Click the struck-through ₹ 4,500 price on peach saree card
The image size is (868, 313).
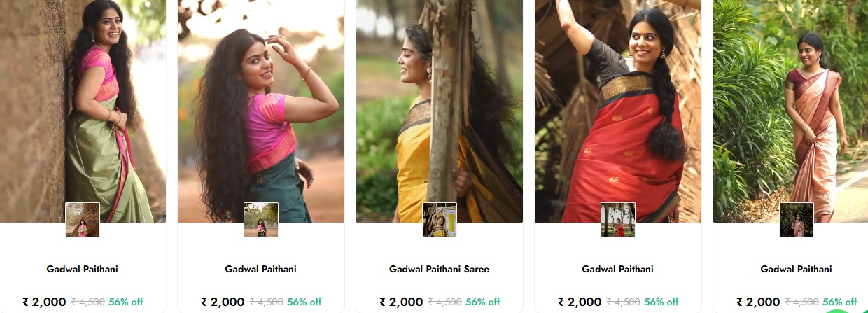coord(801,302)
